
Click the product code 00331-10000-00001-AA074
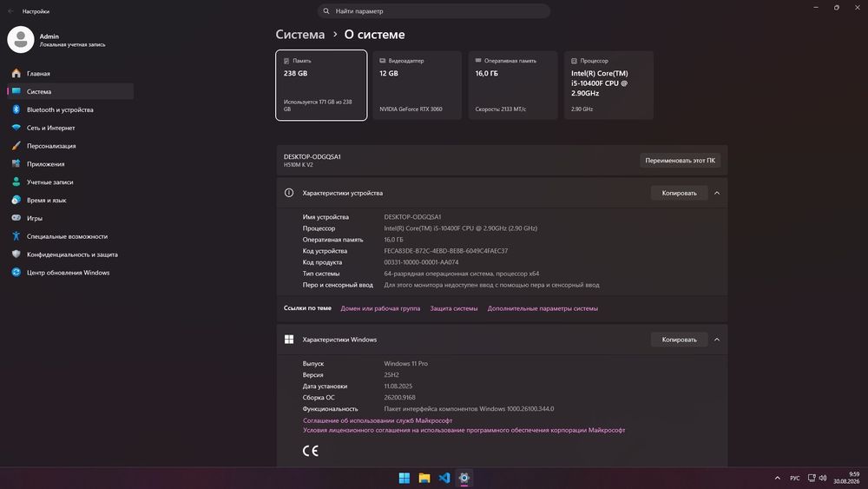coord(421,262)
